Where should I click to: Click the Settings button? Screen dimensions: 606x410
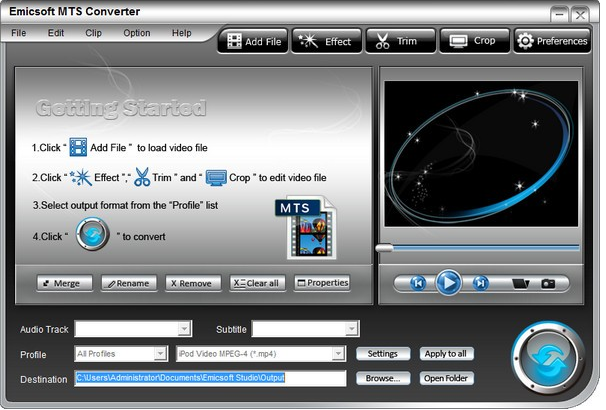(383, 354)
